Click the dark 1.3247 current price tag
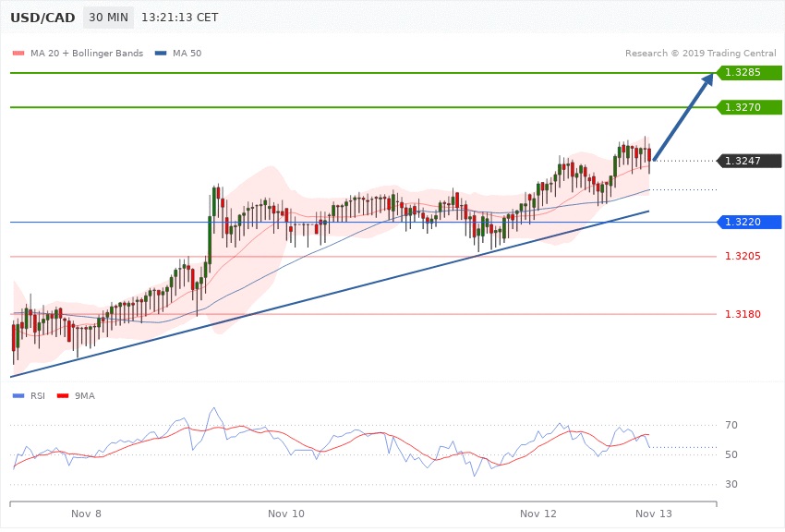 [x=749, y=161]
